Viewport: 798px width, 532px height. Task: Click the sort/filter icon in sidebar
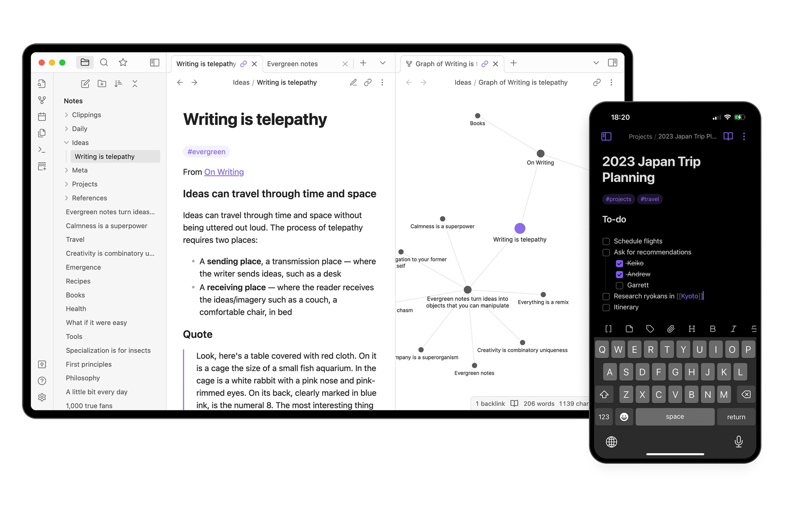118,83
